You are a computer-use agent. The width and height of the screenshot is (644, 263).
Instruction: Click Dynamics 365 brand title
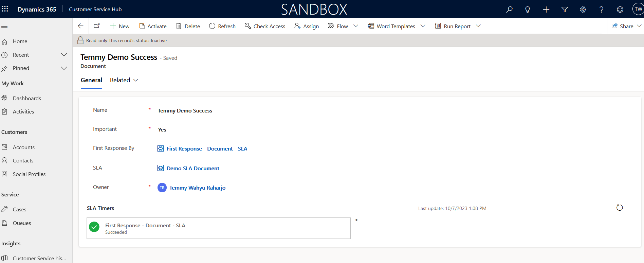click(x=37, y=10)
